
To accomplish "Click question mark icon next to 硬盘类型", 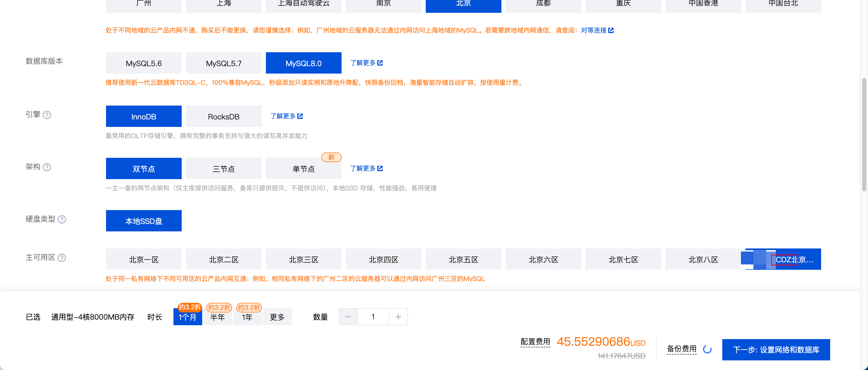I will click(62, 220).
